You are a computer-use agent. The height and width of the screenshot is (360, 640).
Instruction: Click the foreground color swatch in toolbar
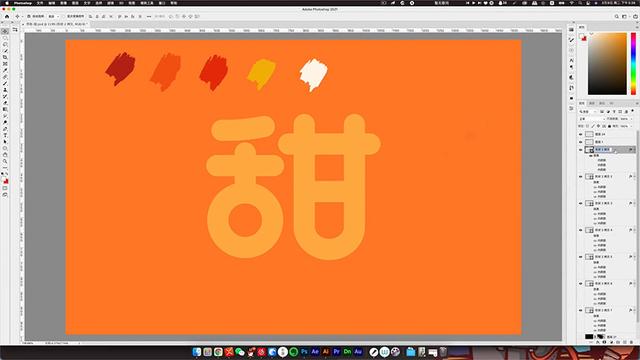(x=4, y=179)
